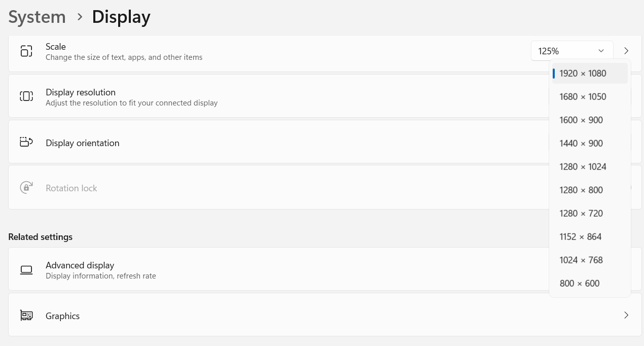The height and width of the screenshot is (346, 644).
Task: Click the Scale icon
Action: pyautogui.click(x=26, y=51)
